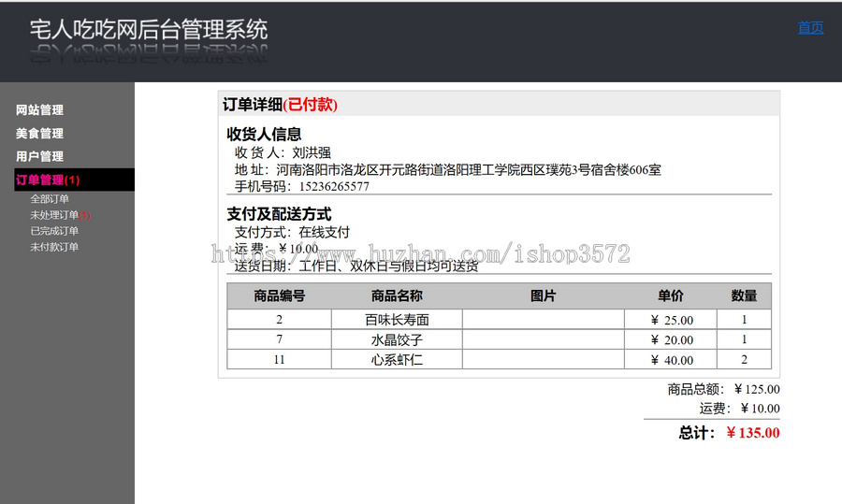Click product name 心系虾仁

397,360
